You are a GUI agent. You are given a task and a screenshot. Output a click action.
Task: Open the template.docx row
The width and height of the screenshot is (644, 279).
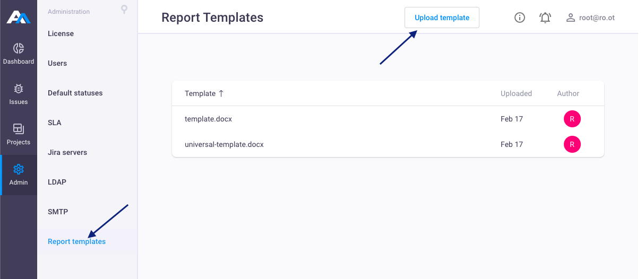pyautogui.click(x=388, y=119)
